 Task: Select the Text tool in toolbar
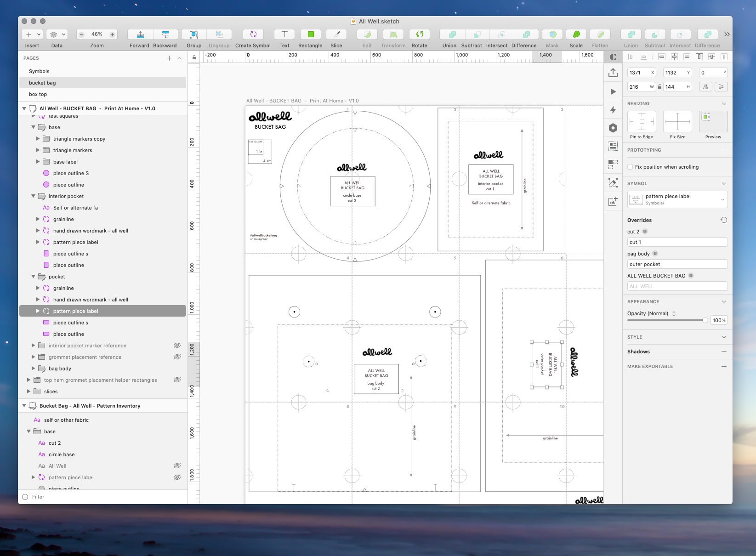click(x=284, y=34)
